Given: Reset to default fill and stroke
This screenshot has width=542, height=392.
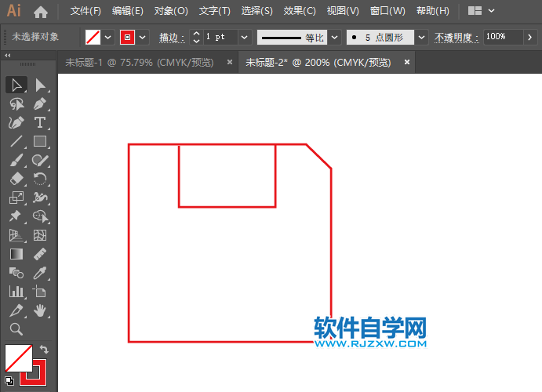Looking at the screenshot, I should pos(9,380).
